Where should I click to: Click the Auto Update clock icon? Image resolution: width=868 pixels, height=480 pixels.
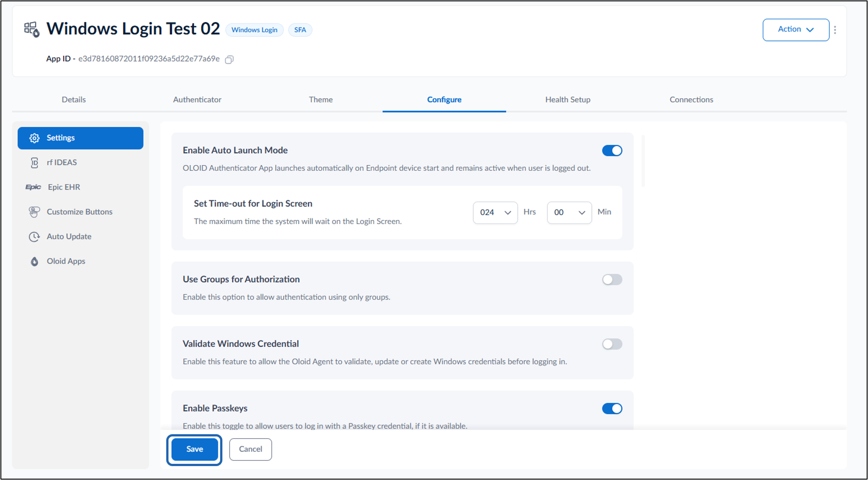(34, 237)
